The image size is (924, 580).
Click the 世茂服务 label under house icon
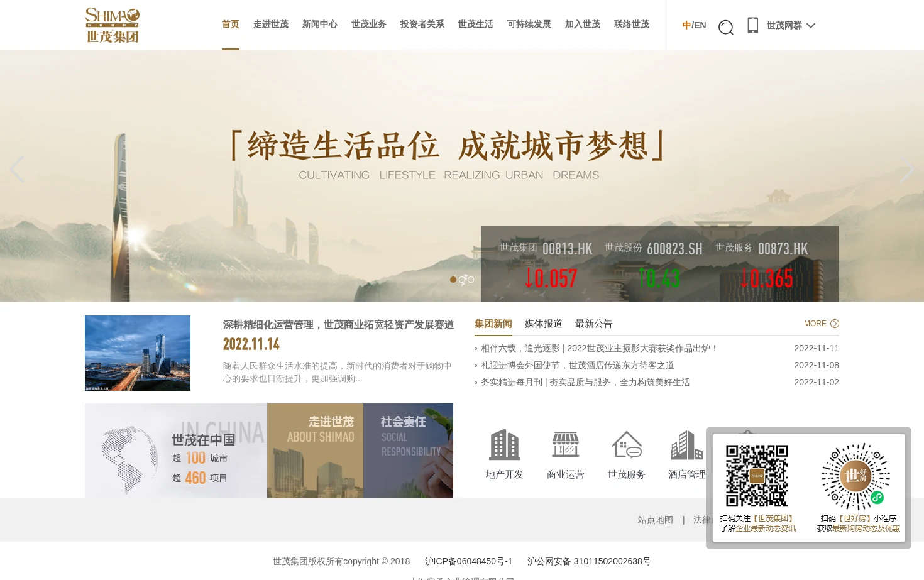pyautogui.click(x=627, y=474)
